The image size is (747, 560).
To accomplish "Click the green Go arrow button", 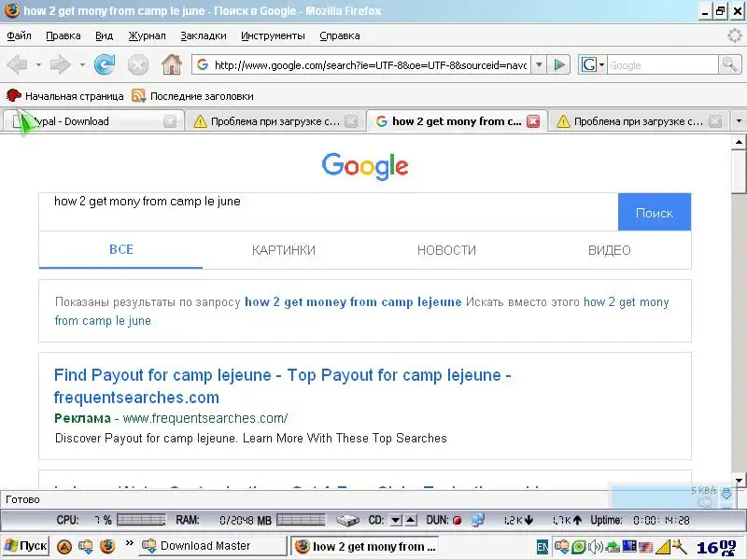I will (559, 64).
